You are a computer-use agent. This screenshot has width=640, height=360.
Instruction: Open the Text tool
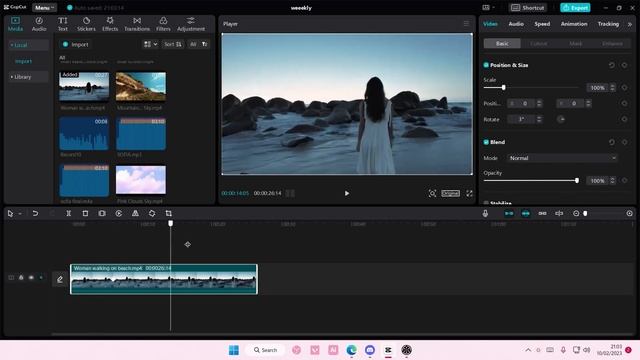point(62,24)
